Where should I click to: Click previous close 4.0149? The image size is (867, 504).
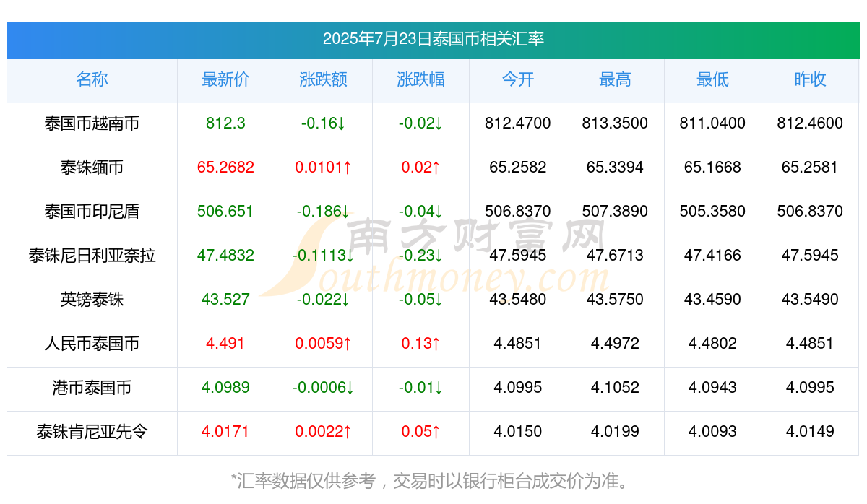pyautogui.click(x=810, y=432)
